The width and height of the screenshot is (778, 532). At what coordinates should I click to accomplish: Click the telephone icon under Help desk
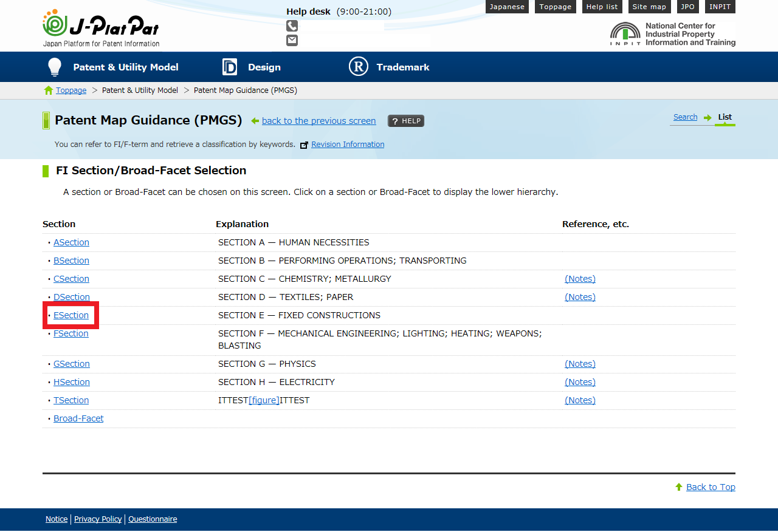click(292, 26)
